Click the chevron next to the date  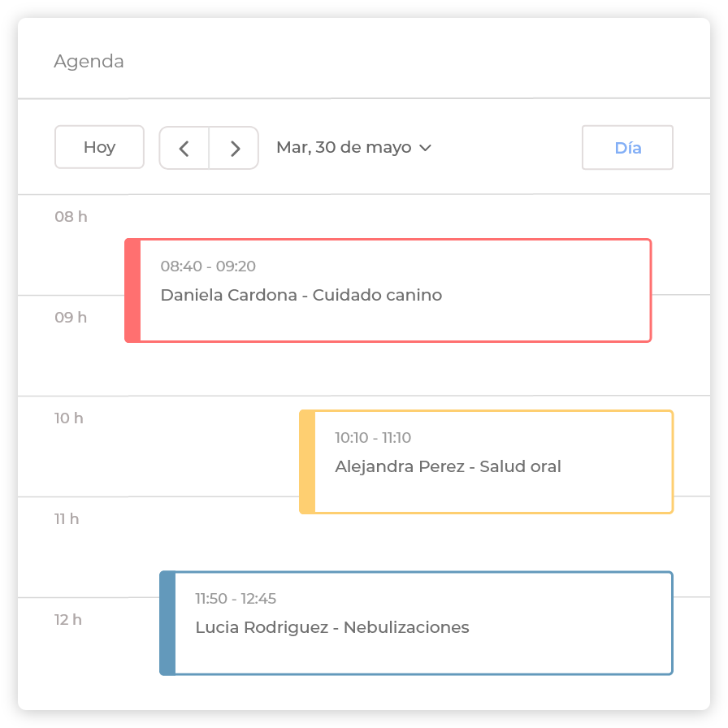425,148
